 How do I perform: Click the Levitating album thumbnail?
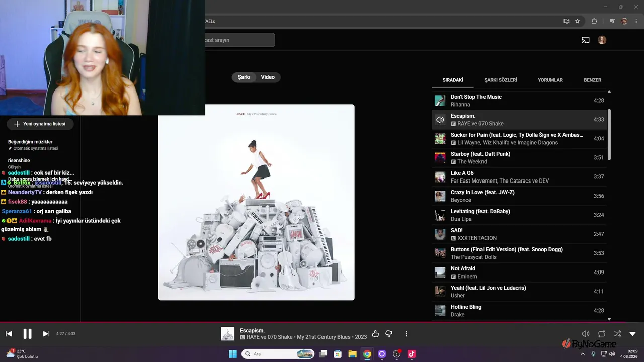440,215
